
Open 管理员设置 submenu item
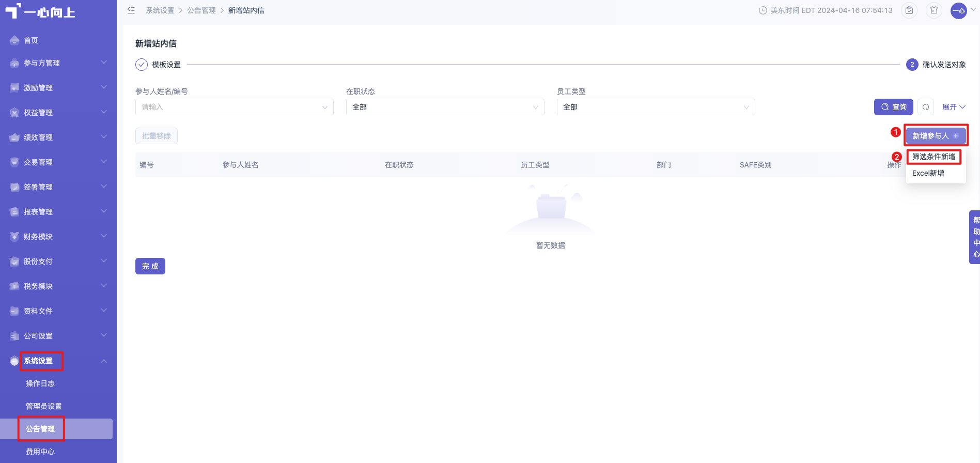tap(44, 406)
